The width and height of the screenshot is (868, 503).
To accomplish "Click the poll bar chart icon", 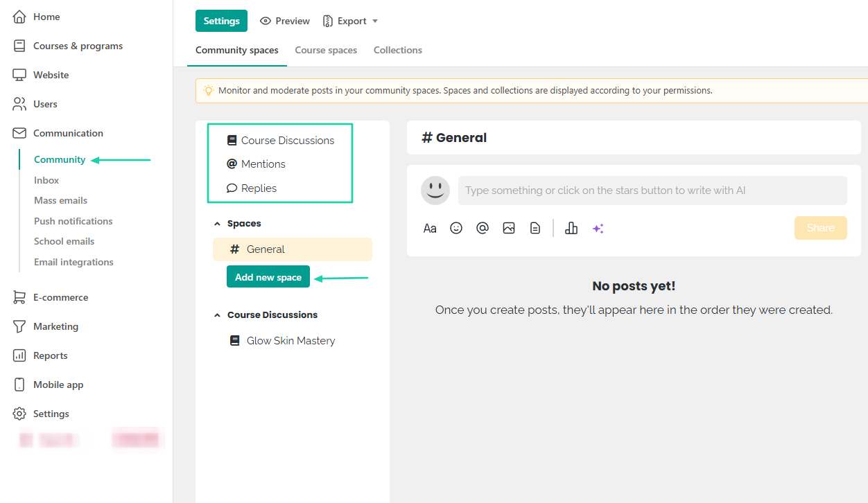I will pyautogui.click(x=571, y=228).
